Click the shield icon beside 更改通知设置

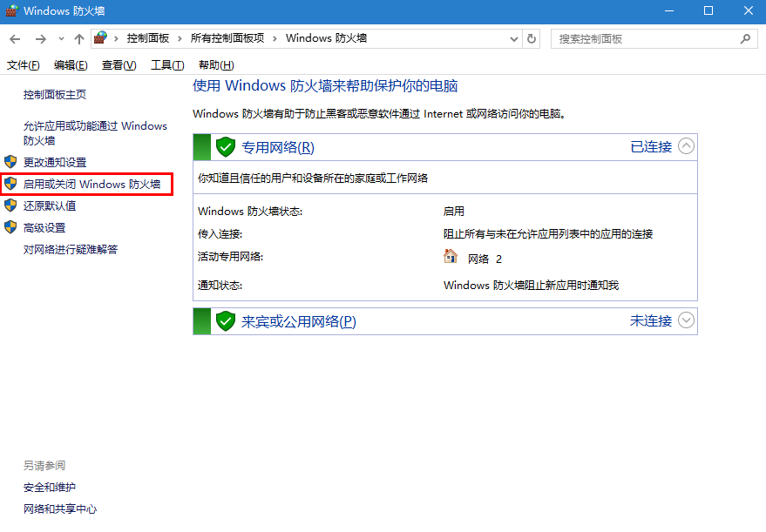coord(10,162)
